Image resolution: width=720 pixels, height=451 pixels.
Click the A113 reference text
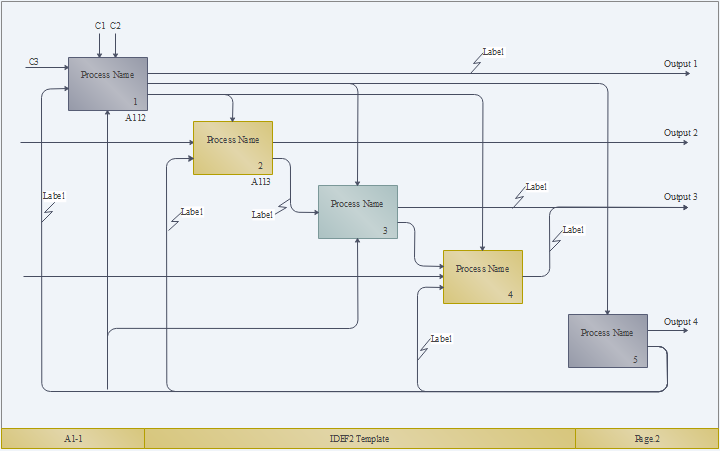tap(260, 181)
